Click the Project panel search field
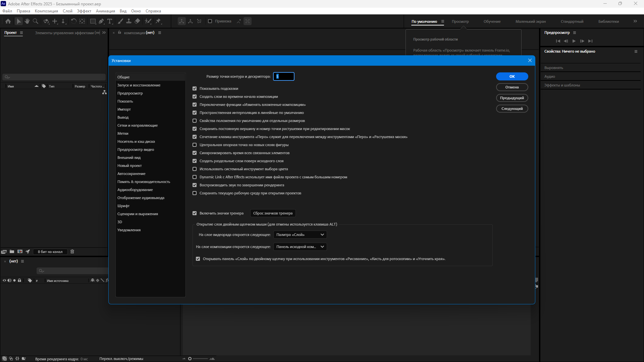Viewport: 644px width, 362px height. 54,77
